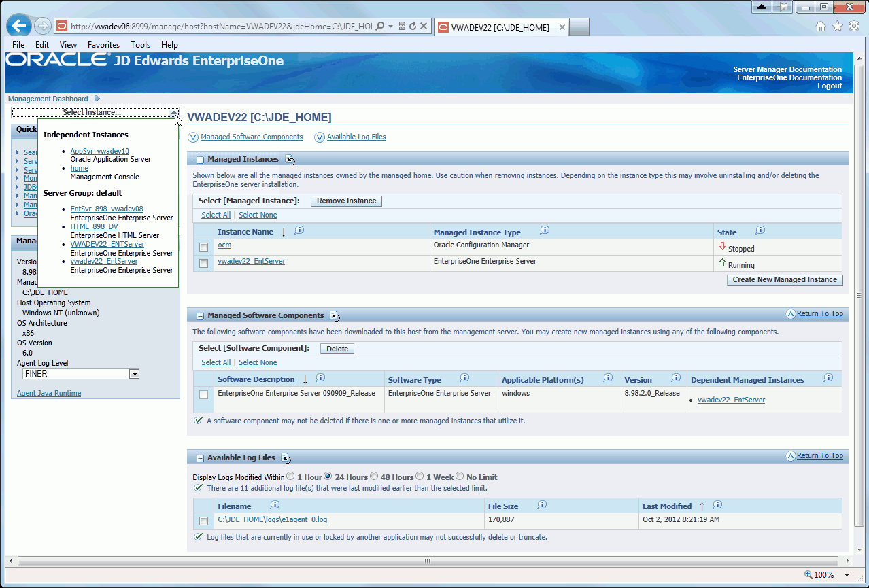This screenshot has width=869, height=588.
Task: Click the browser back arrow button
Action: 19,27
